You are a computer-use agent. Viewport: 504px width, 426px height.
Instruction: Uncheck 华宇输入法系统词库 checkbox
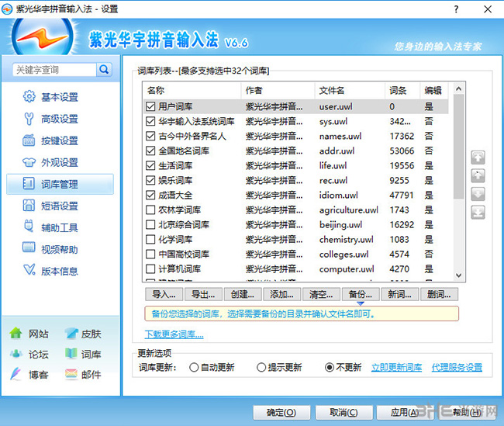(150, 121)
